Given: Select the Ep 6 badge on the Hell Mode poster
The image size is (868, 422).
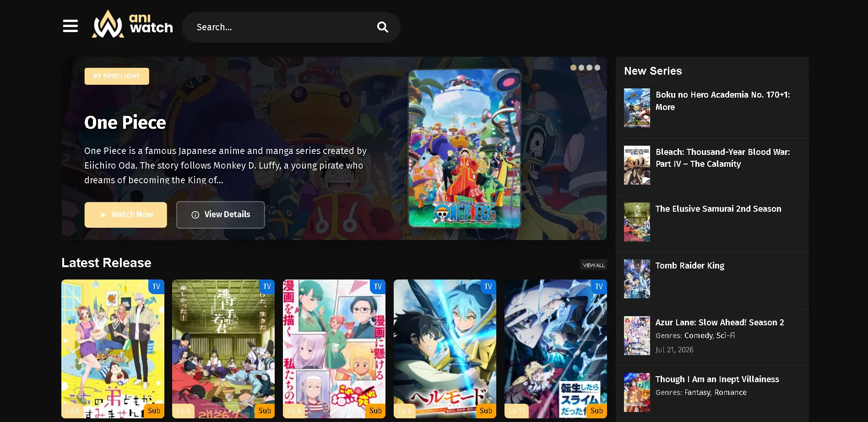Looking at the screenshot, I should click(x=405, y=411).
